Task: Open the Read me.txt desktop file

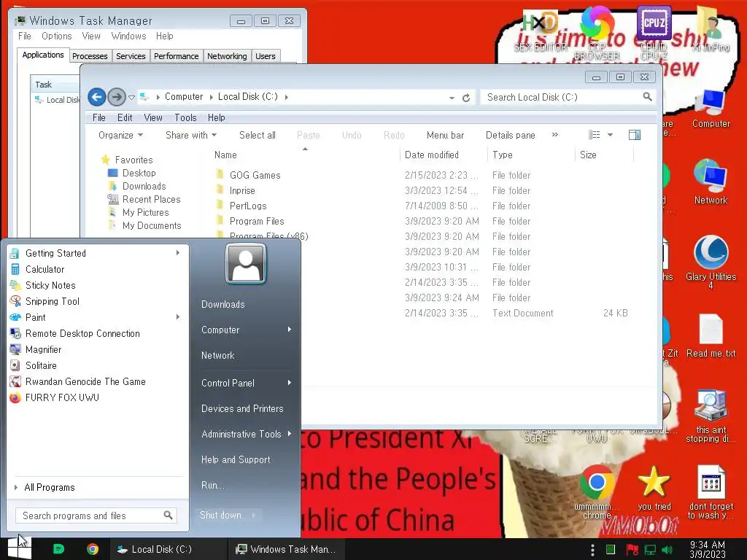Action: (x=711, y=335)
